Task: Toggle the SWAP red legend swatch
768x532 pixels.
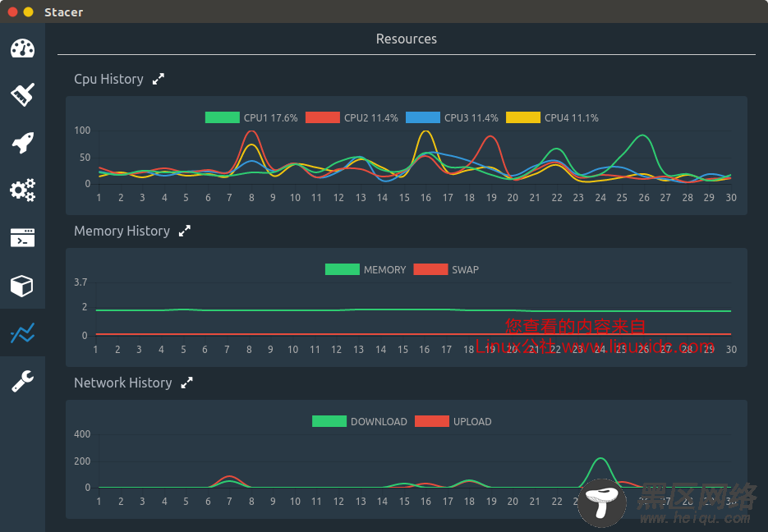Action: click(430, 269)
